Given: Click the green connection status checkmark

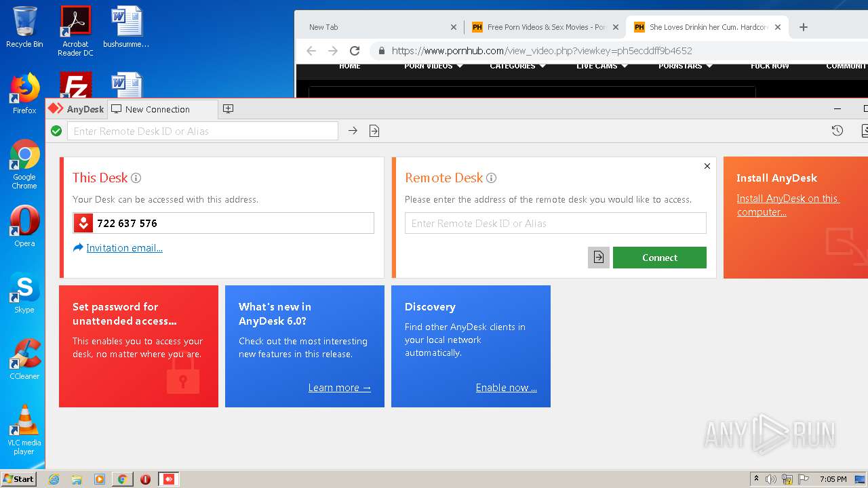Looking at the screenshot, I should 56,131.
